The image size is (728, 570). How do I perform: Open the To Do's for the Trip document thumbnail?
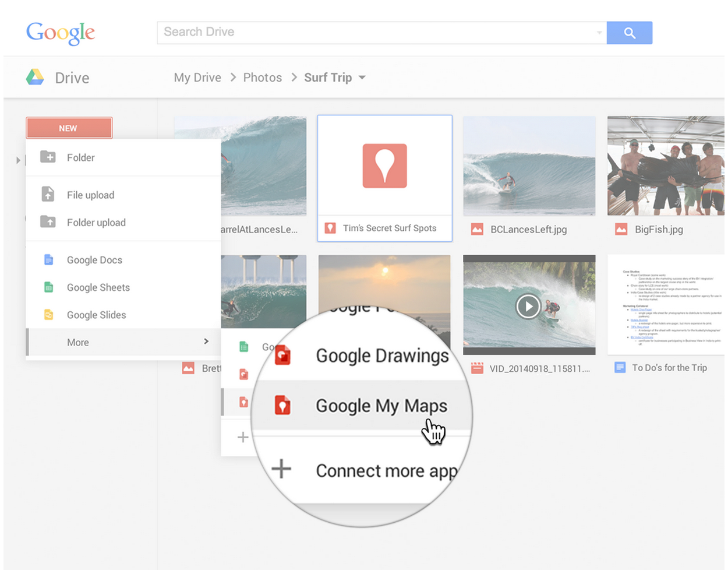coord(666,304)
